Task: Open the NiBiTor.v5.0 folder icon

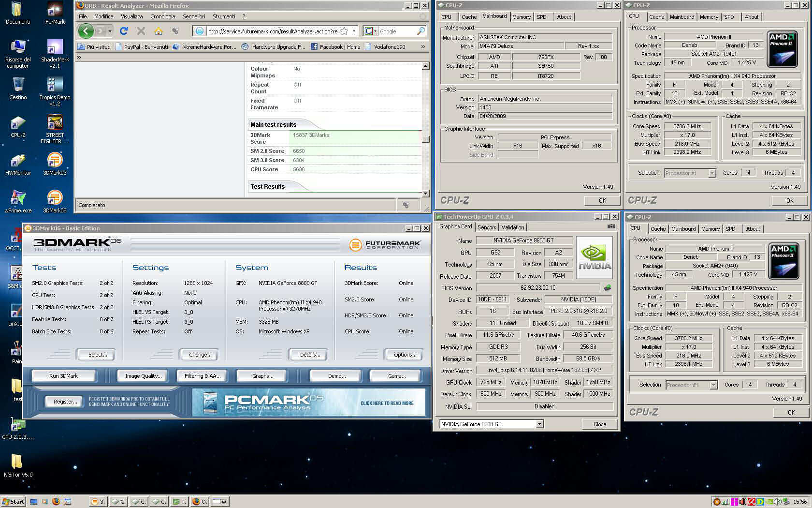Action: point(18,465)
